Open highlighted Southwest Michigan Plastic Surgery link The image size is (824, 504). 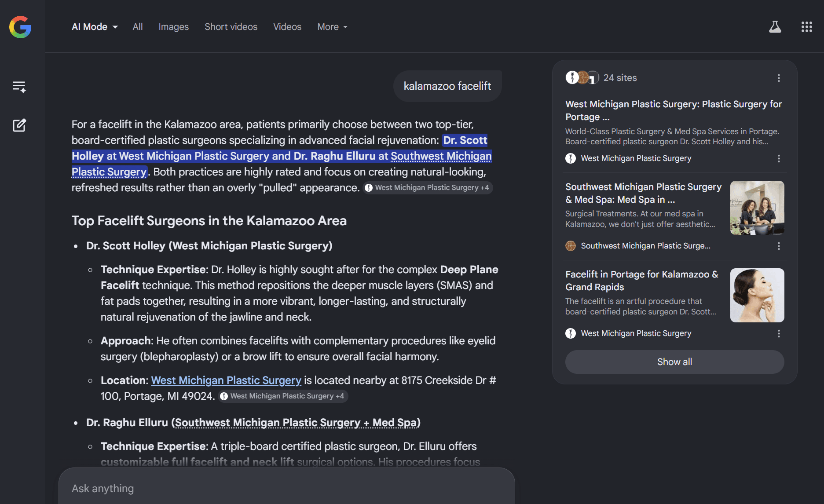pos(441,156)
